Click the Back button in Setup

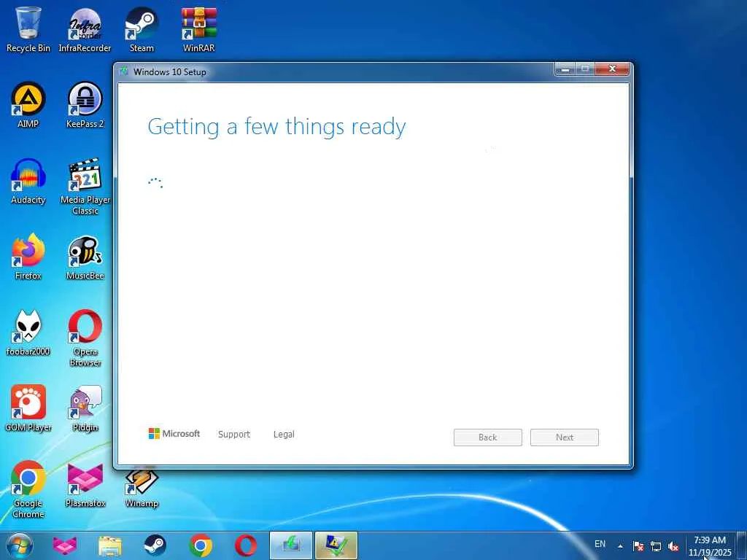(x=488, y=437)
